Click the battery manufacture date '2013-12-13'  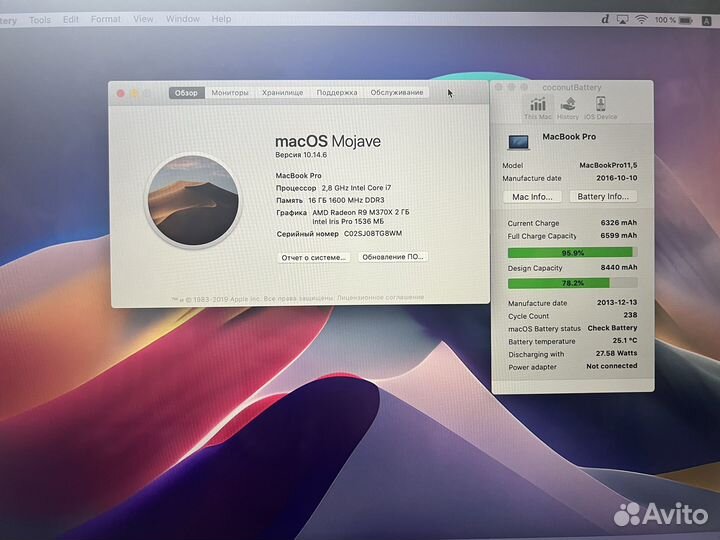[x=617, y=303]
